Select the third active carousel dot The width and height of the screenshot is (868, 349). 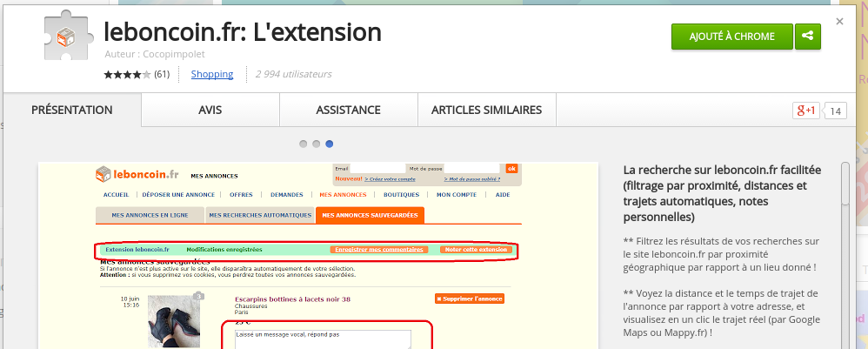pos(330,144)
